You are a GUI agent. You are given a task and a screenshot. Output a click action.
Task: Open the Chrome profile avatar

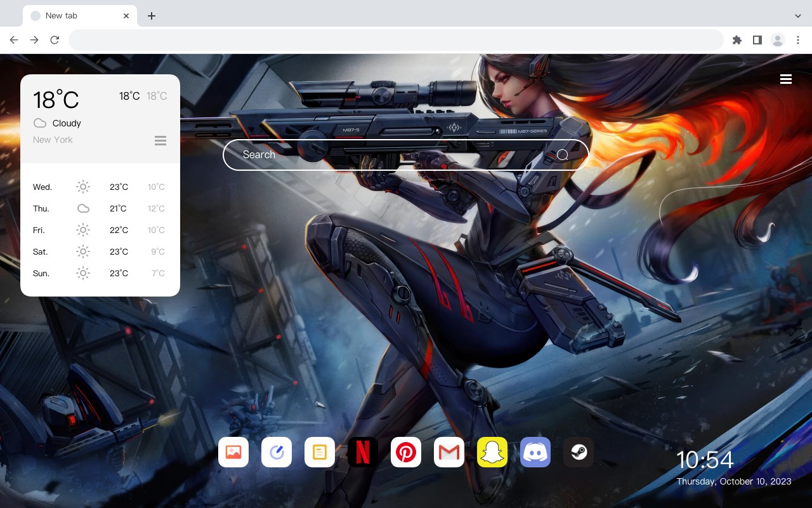pyautogui.click(x=778, y=40)
